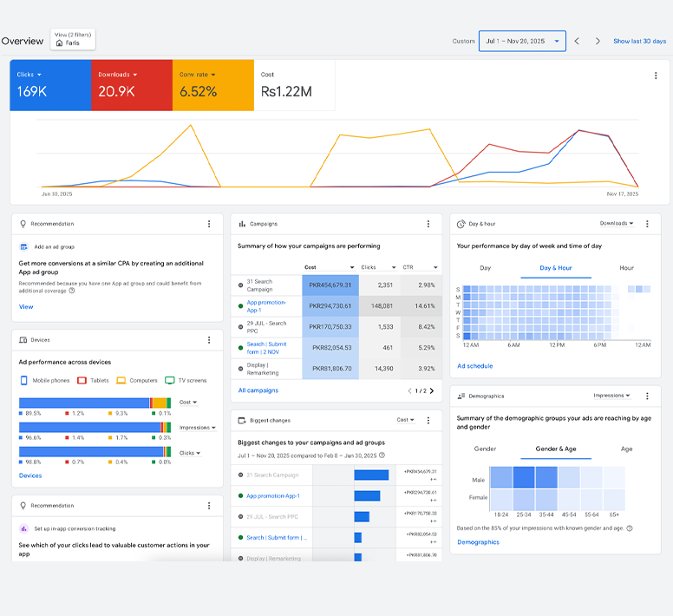Switch to the Gender tab in Demographics
673x616 pixels.
pyautogui.click(x=485, y=449)
